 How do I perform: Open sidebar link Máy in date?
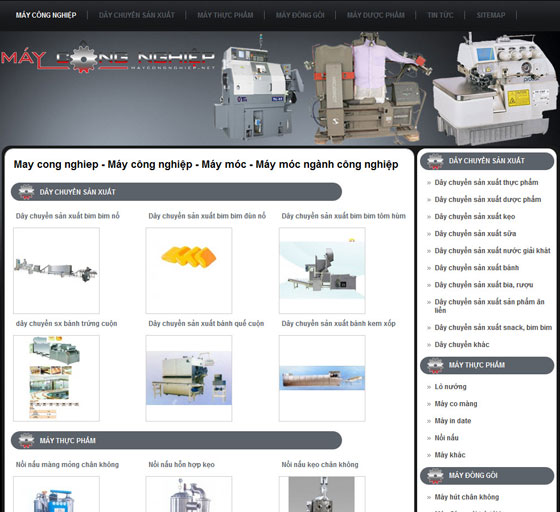coord(453,421)
